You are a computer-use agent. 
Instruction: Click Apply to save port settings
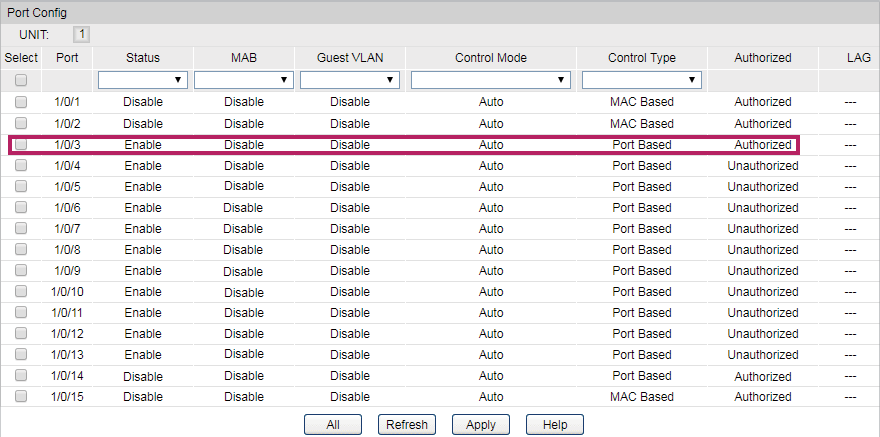[480, 425]
